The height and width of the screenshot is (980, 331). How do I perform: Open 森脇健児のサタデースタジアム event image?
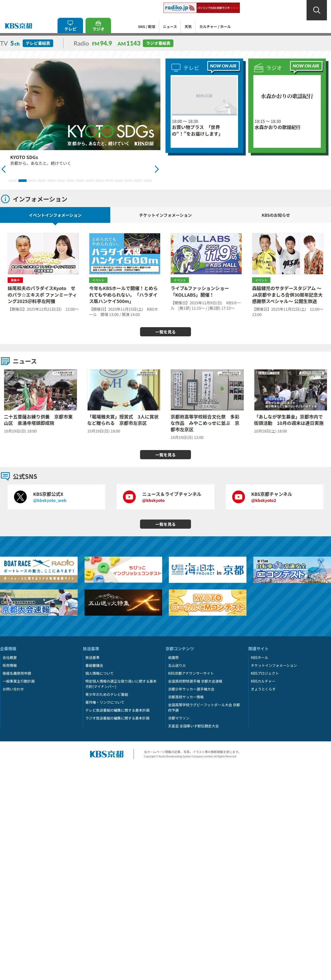(287, 254)
